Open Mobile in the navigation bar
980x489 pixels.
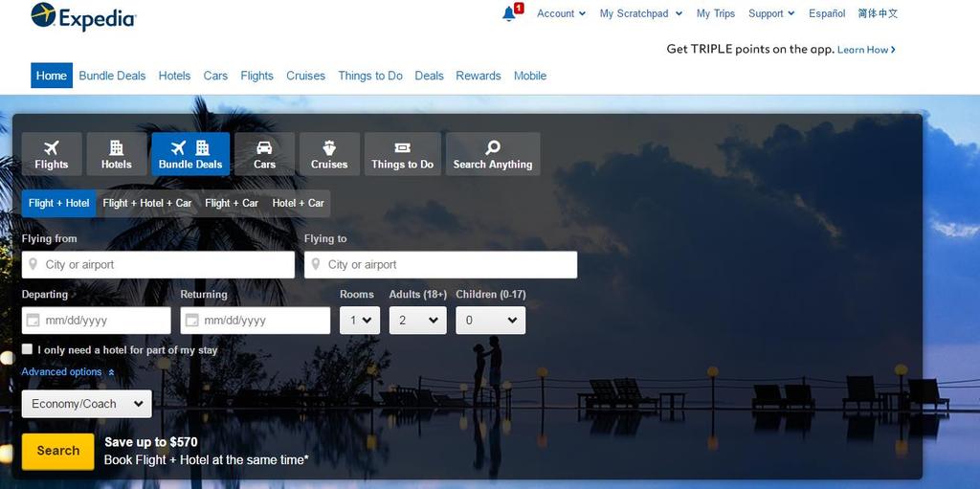point(530,76)
